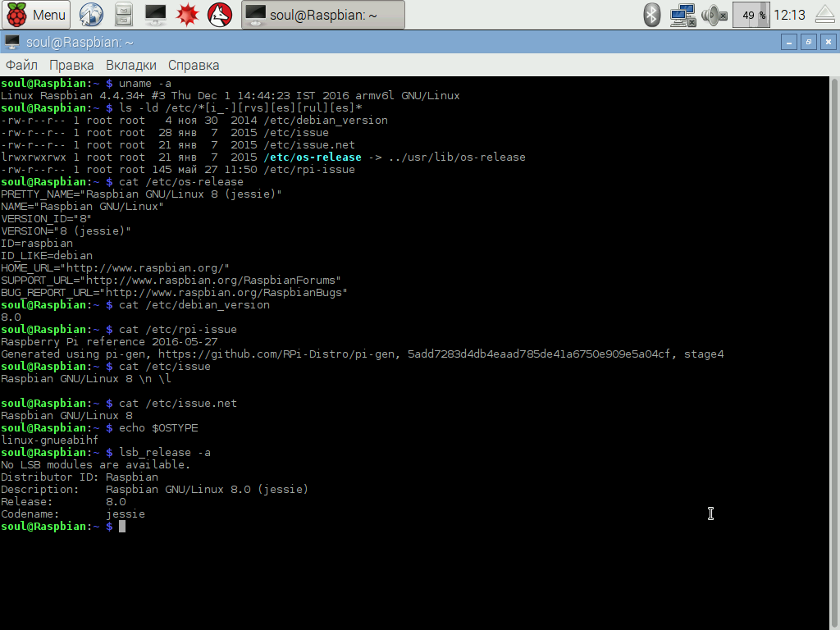Click the 'linux-gnueabihf' output line
This screenshot has width=840, height=630.
(49, 441)
